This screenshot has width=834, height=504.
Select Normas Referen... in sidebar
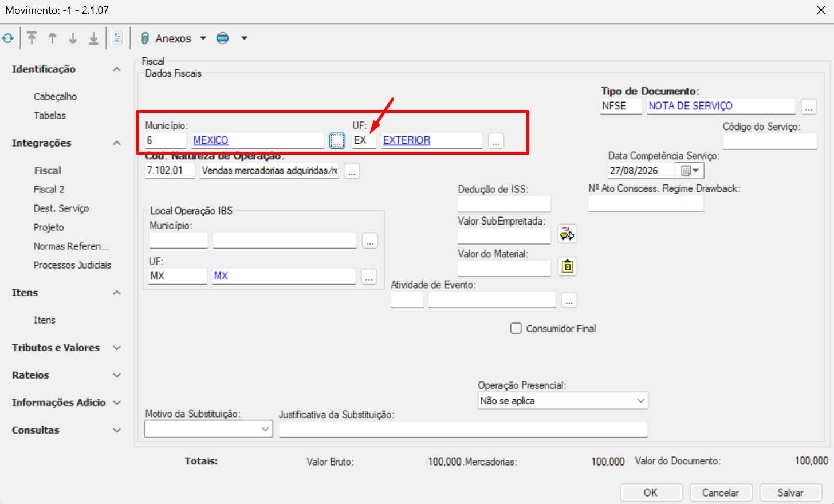click(71, 246)
